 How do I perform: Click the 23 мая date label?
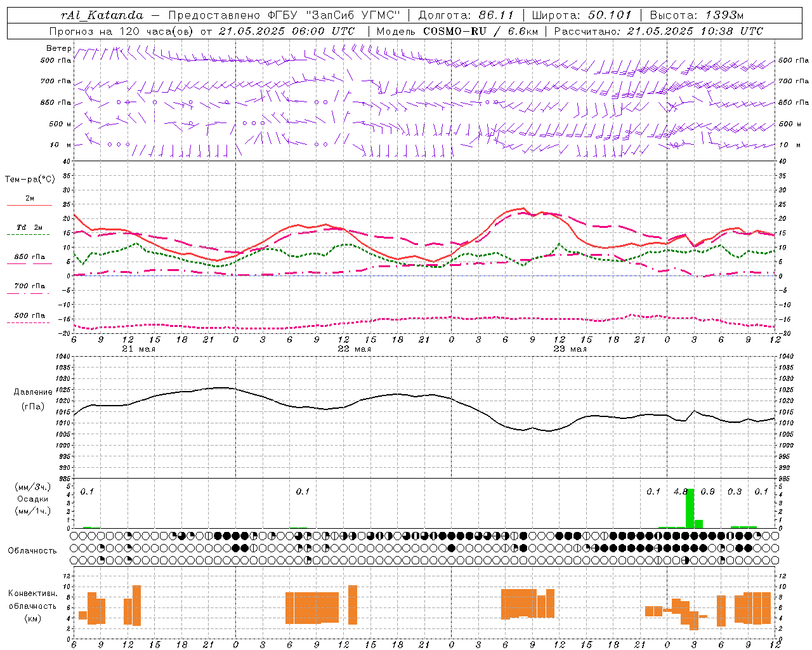pos(570,349)
